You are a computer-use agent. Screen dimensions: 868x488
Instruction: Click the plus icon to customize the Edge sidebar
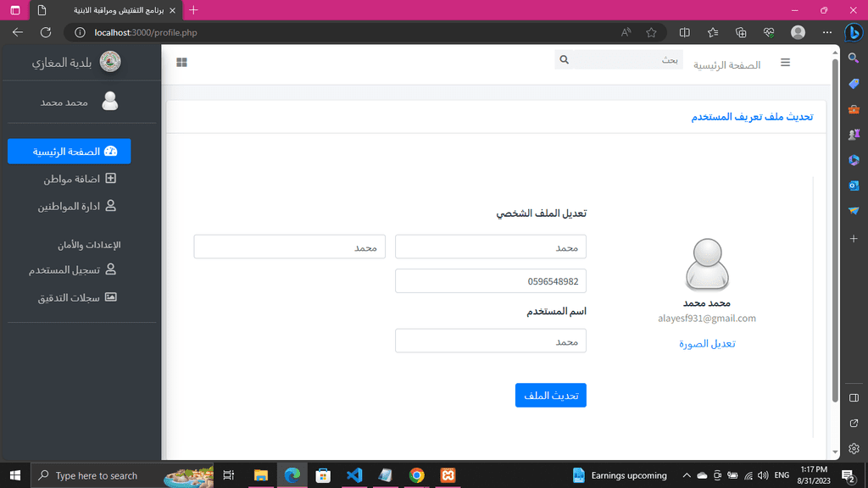pos(854,238)
